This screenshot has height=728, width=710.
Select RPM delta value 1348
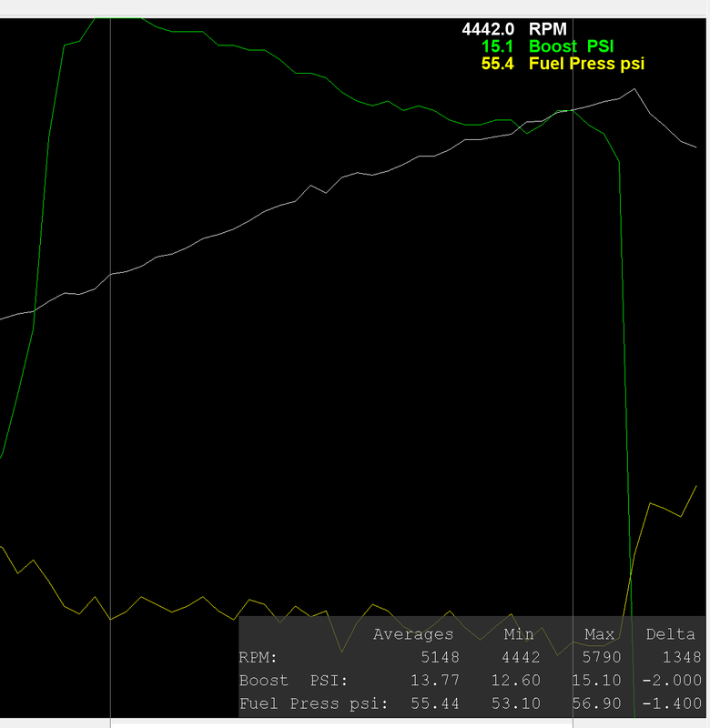(x=682, y=657)
